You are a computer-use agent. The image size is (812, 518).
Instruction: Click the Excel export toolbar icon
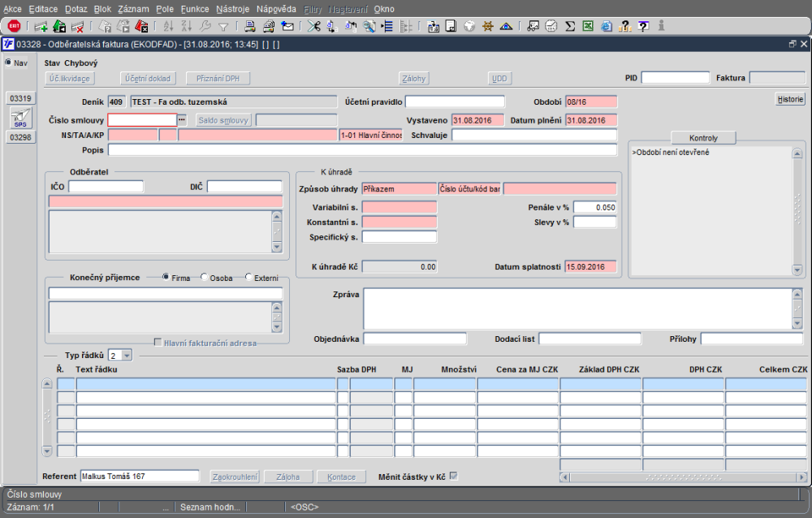[588, 26]
